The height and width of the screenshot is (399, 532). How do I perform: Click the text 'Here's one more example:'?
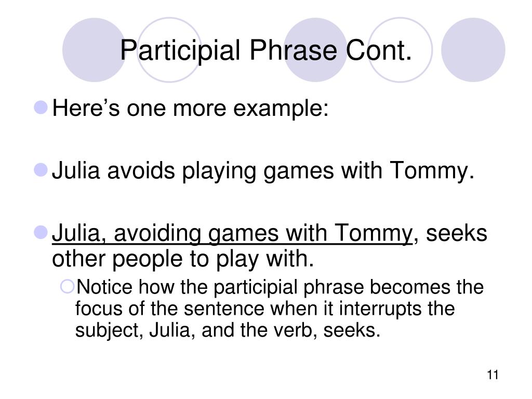click(x=190, y=108)
